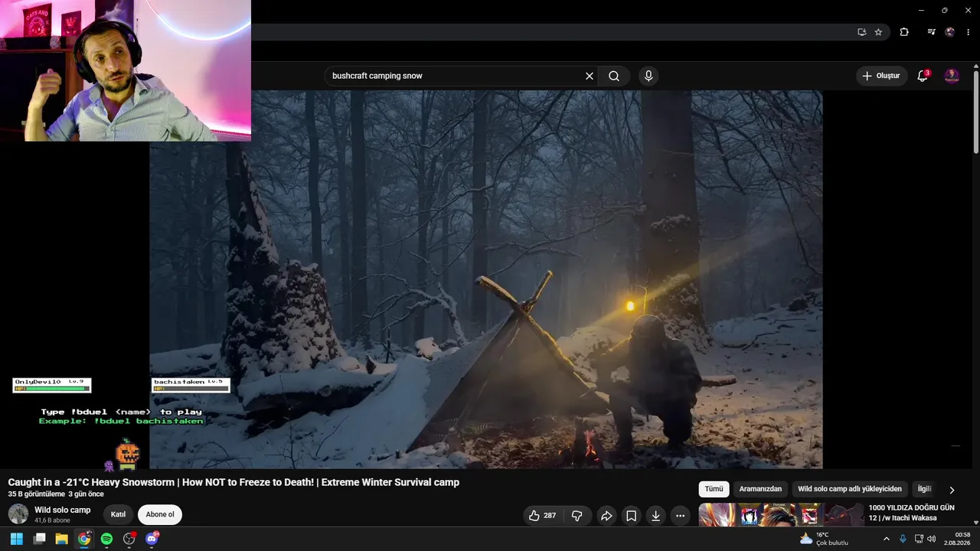Open Chrome extensions puzzle icon
Screen dimensions: 980x551
[x=904, y=32]
